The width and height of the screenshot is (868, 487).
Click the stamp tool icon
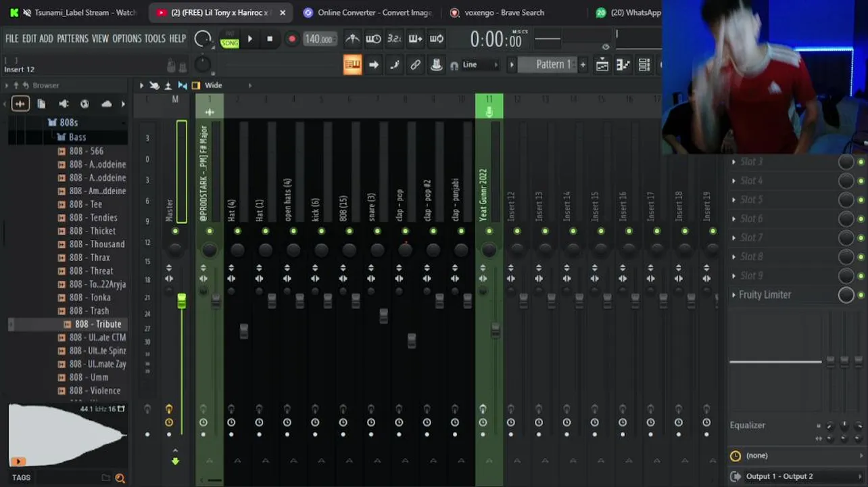(437, 64)
